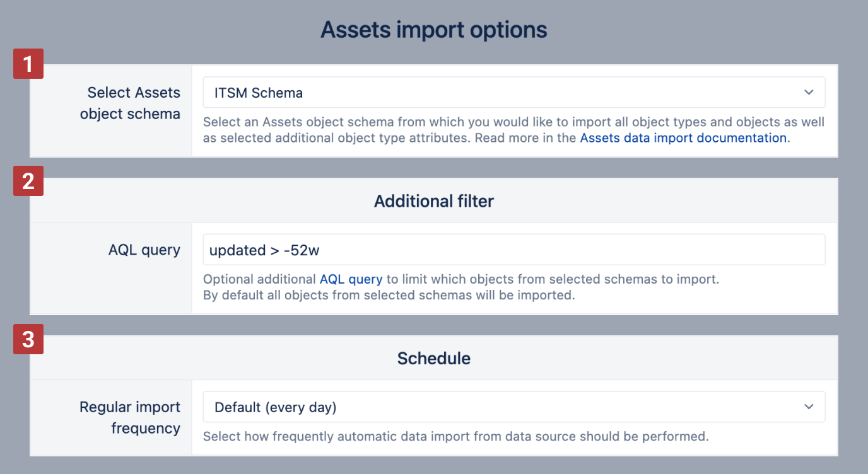The image size is (868, 474).
Task: Click the import frequency help description text
Action: point(455,436)
